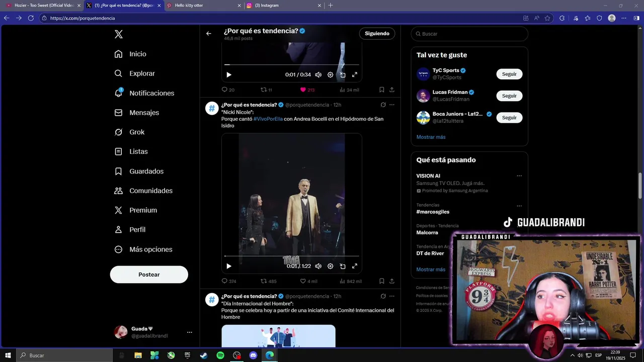The width and height of the screenshot is (644, 362).
Task: Open account menu dots beside Guada
Action: pyautogui.click(x=190, y=332)
